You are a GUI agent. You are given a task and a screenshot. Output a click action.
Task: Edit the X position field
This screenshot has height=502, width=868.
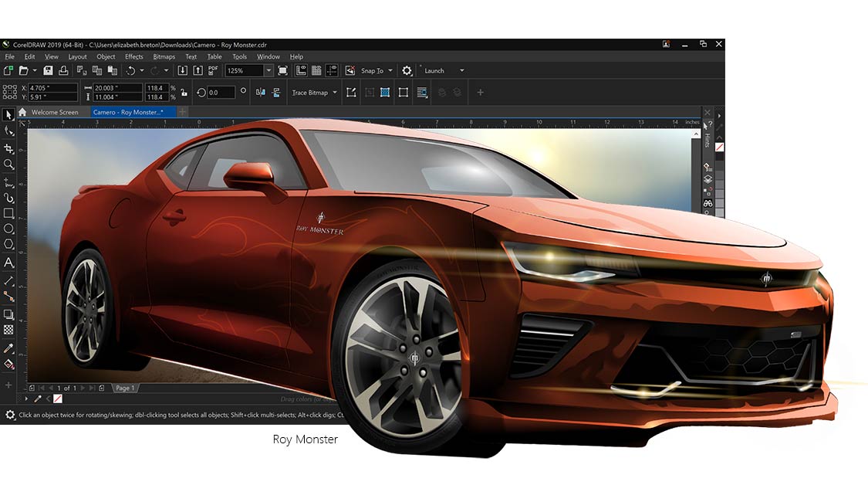pyautogui.click(x=52, y=88)
